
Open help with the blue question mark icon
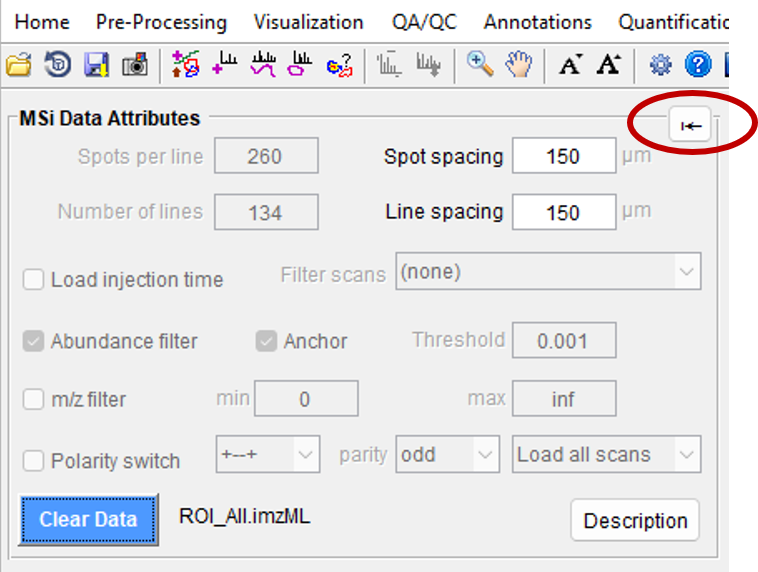[698, 64]
